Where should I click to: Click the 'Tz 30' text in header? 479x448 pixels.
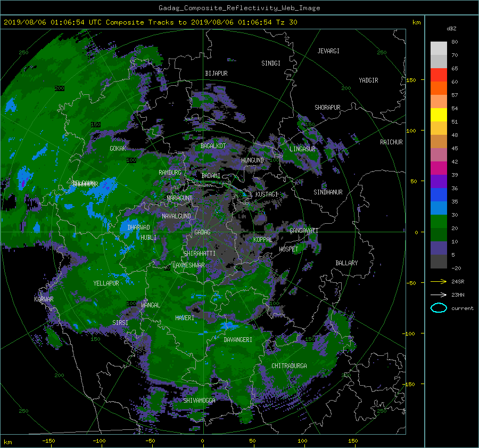tap(286, 22)
